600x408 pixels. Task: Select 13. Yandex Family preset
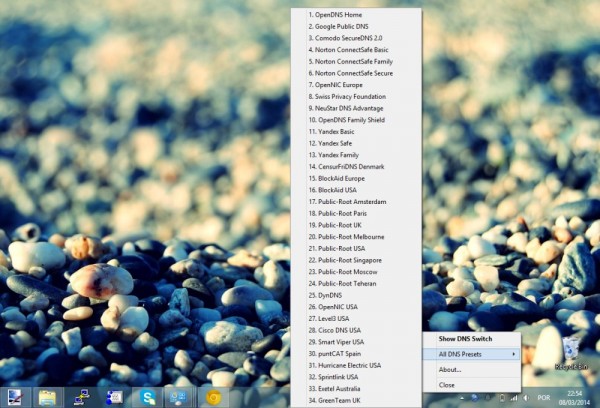(356, 155)
